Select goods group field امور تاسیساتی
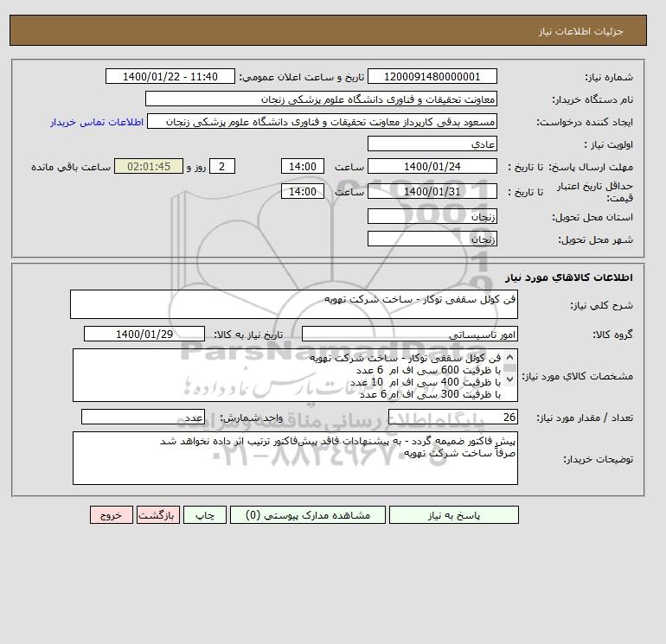 point(409,334)
